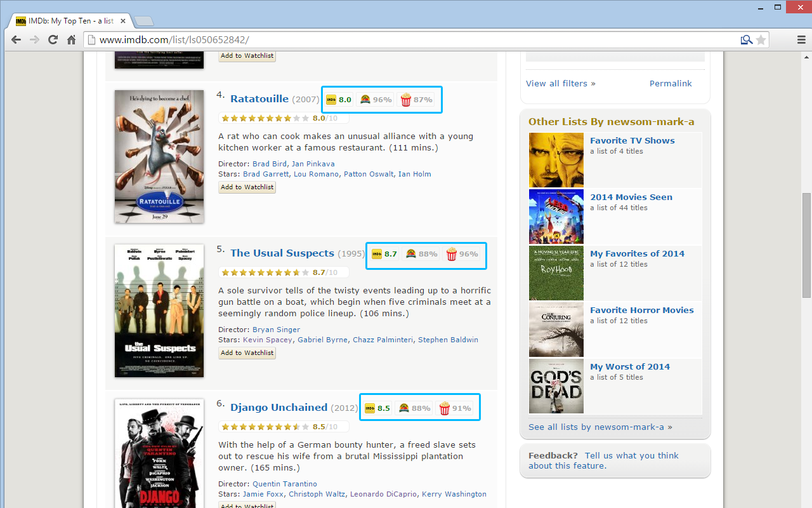Click the Ratatouille movie poster
The width and height of the screenshot is (812, 508).
(159, 156)
